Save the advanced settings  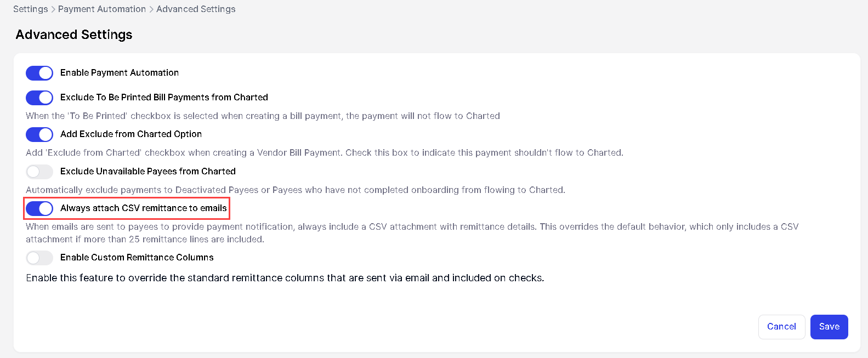coord(829,327)
